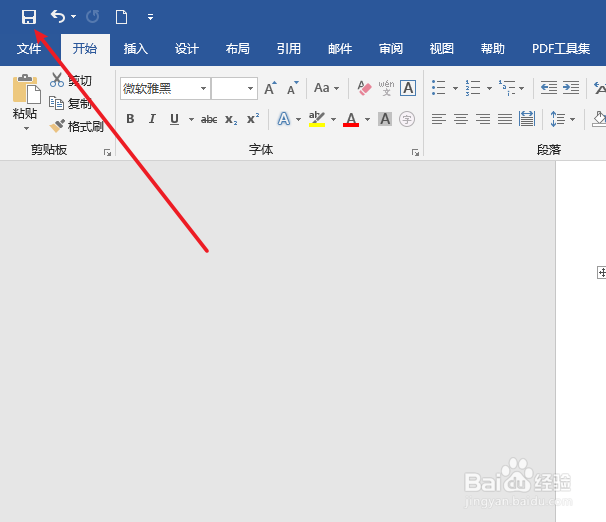
Task: Click the New blank document icon
Action: [121, 17]
